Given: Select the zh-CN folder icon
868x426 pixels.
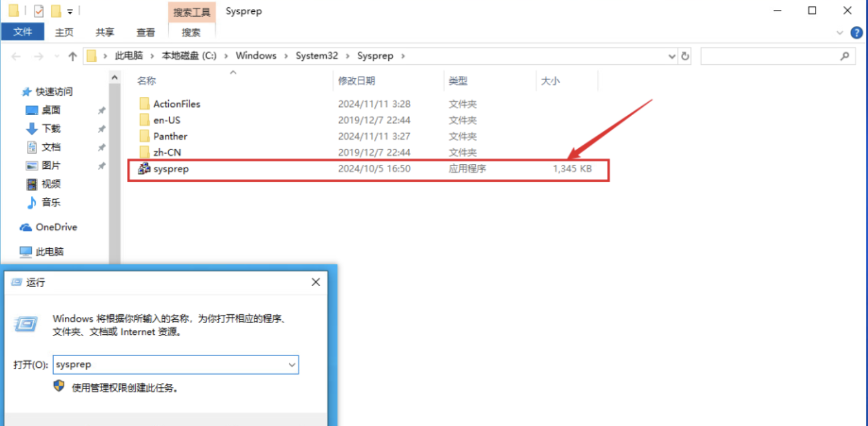Looking at the screenshot, I should click(x=145, y=152).
